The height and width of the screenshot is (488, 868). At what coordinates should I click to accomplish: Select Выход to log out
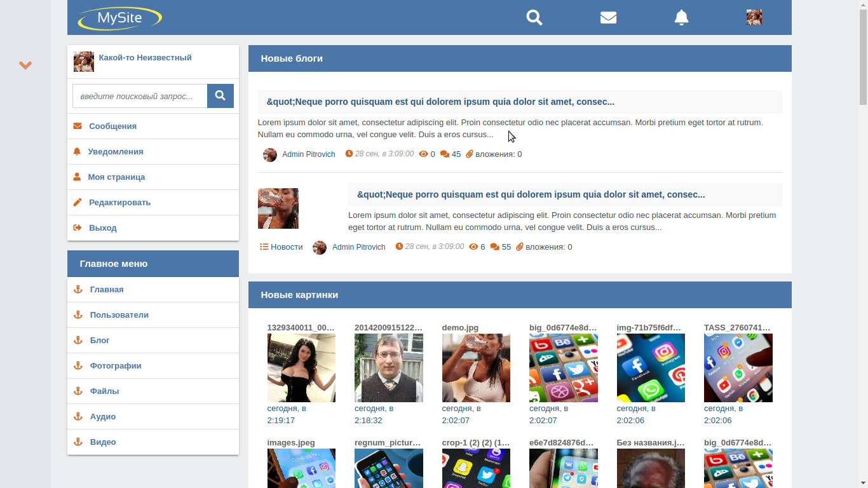tap(153, 228)
